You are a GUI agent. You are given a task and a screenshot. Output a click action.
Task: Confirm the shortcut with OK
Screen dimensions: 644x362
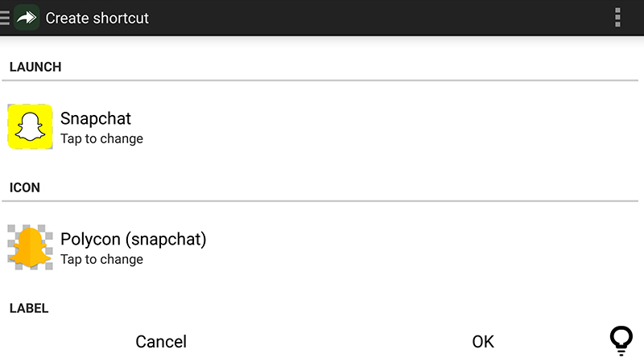click(483, 341)
